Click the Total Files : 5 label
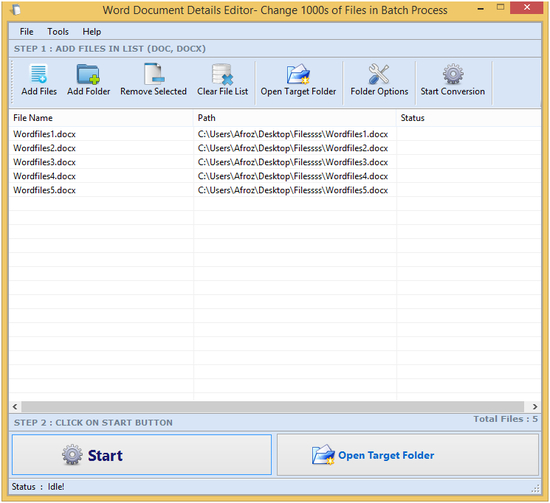 [505, 419]
